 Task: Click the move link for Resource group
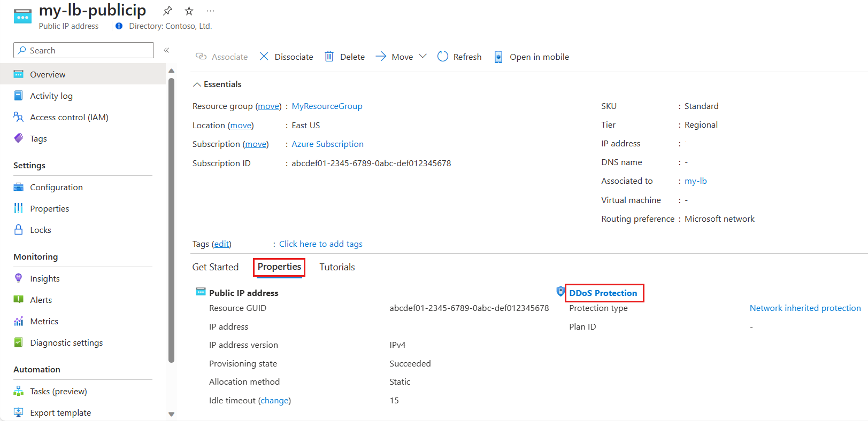pos(268,106)
